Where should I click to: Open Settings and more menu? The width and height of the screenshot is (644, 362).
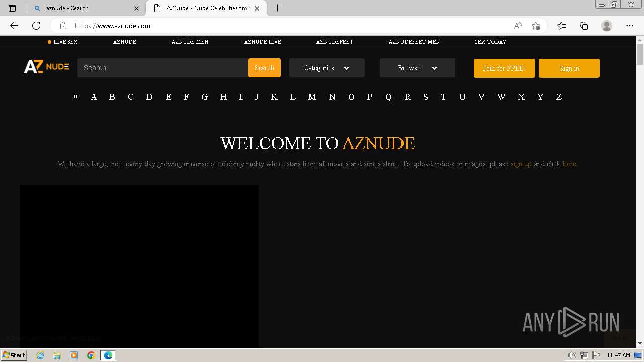pos(630,26)
